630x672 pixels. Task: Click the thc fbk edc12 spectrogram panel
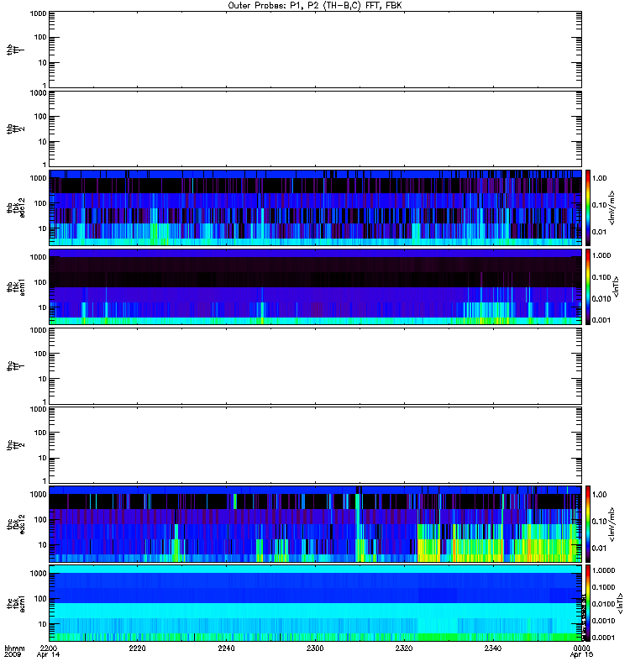[x=316, y=523]
